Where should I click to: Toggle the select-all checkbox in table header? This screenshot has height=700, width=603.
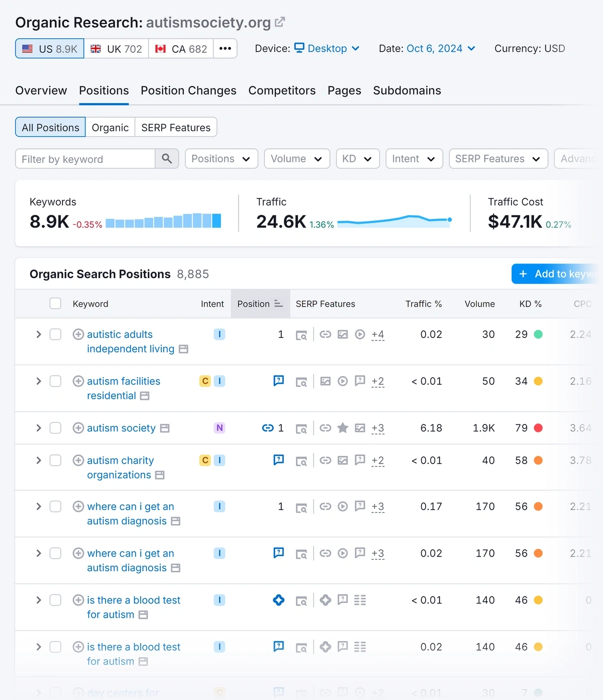click(x=55, y=303)
